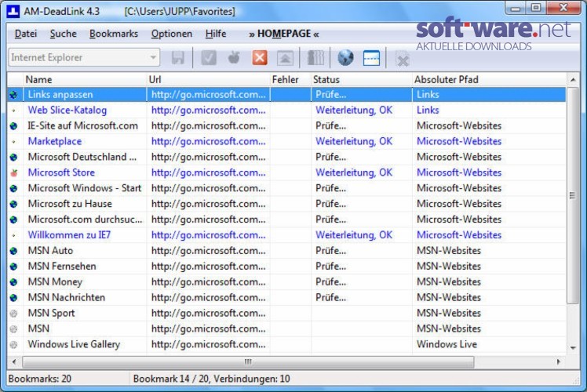The image size is (587, 392).
Task: Click the grayed checkmark check-bookmarks icon
Action: point(209,58)
